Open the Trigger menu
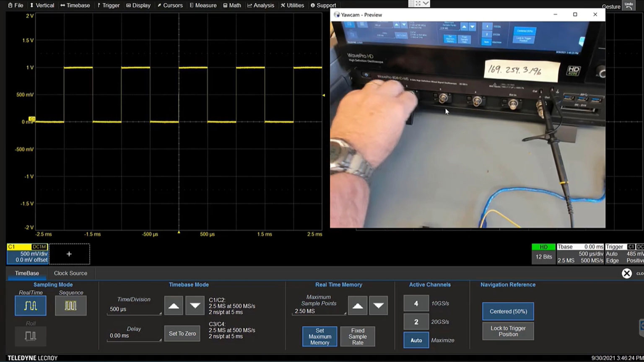Image resolution: width=644 pixels, height=362 pixels. pyautogui.click(x=108, y=5)
